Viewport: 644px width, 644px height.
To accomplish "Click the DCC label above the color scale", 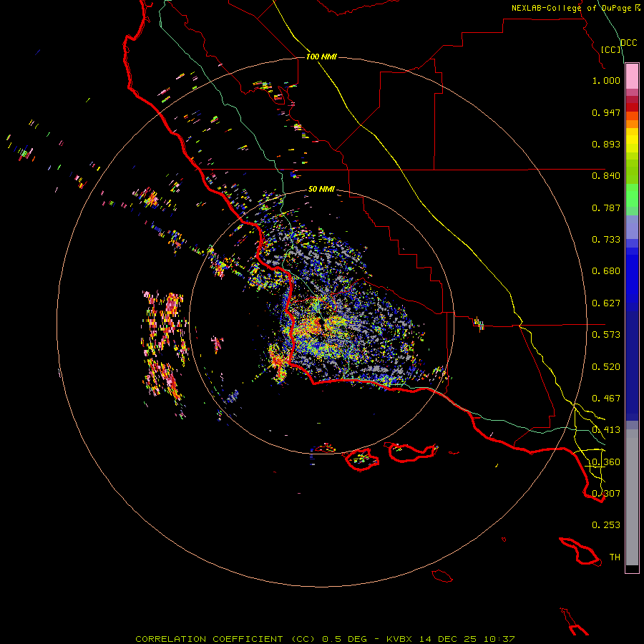I will tap(629, 43).
